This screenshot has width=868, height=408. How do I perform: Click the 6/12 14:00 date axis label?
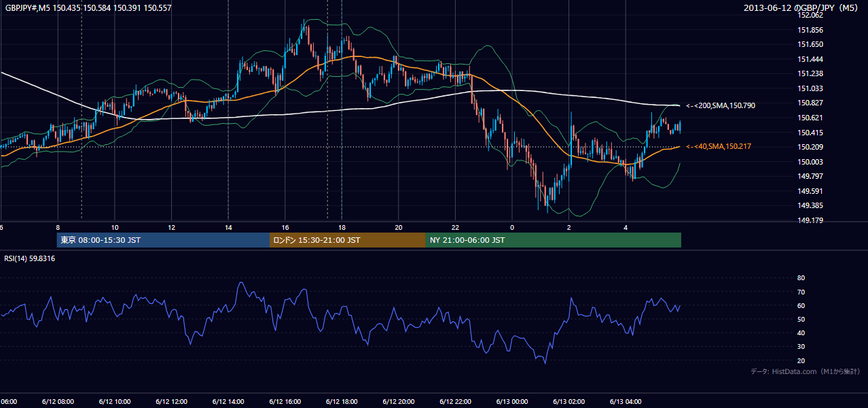click(228, 401)
